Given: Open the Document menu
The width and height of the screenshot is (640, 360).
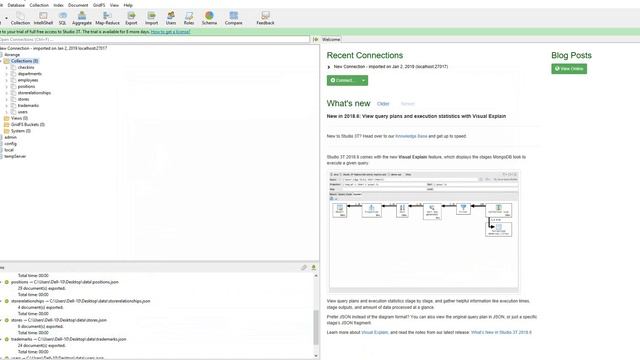Looking at the screenshot, I should coord(78,5).
